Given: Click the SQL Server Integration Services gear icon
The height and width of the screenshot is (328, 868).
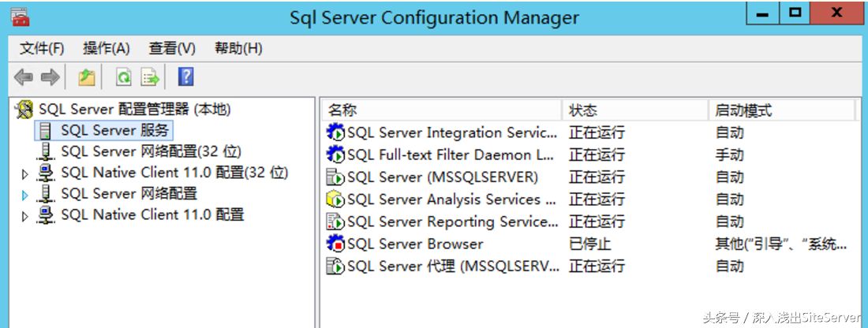Looking at the screenshot, I should (335, 132).
